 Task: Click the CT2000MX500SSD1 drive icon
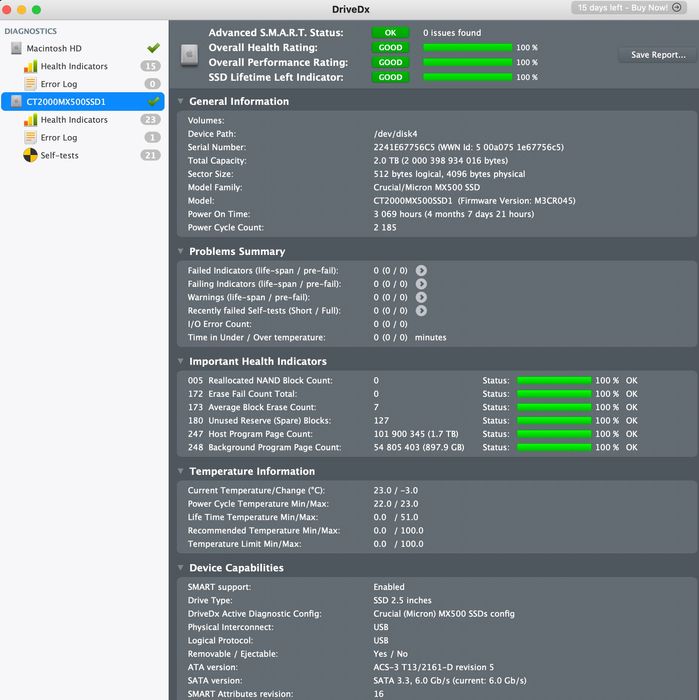click(x=16, y=102)
